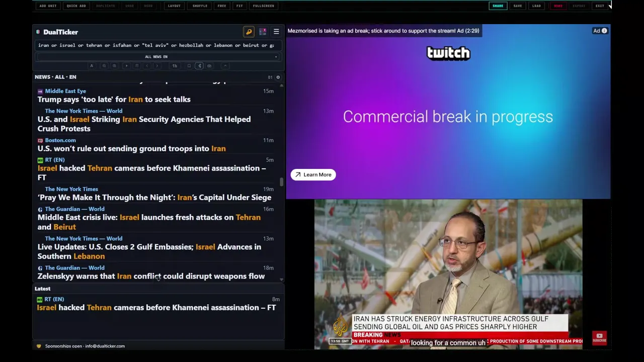Viewport: 644px width, 362px height.
Task: Click the bookmark icon in ticker toolbar
Action: 189,66
